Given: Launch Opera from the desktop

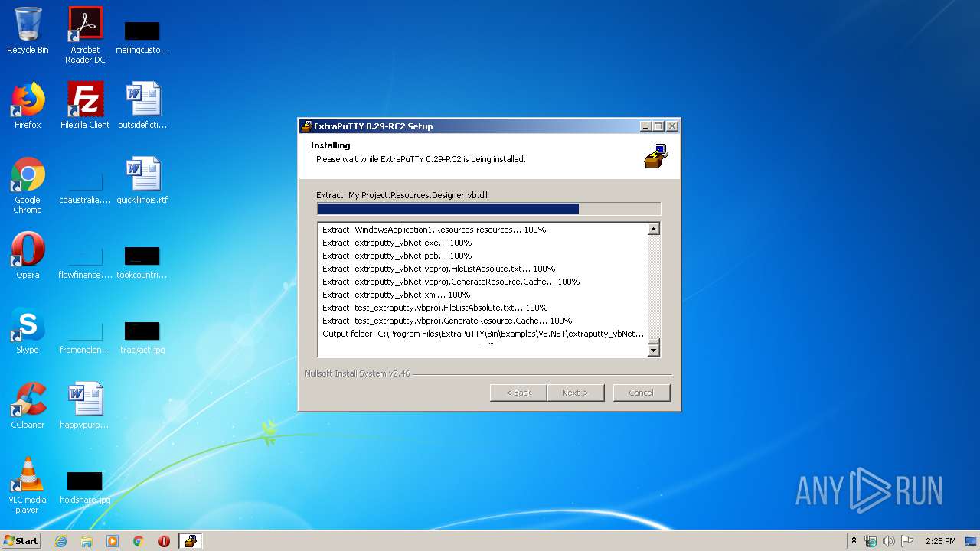Looking at the screenshot, I should click(28, 256).
